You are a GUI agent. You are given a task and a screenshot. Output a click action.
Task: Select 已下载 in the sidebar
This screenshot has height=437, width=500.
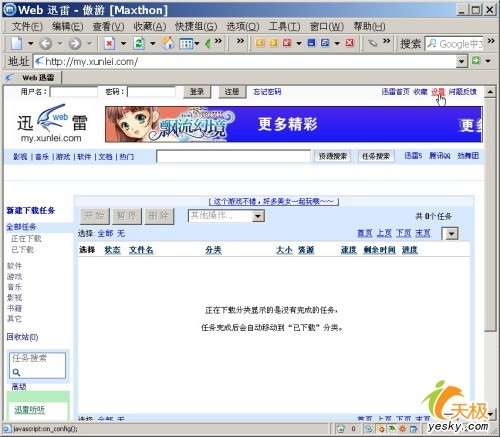[x=22, y=250]
